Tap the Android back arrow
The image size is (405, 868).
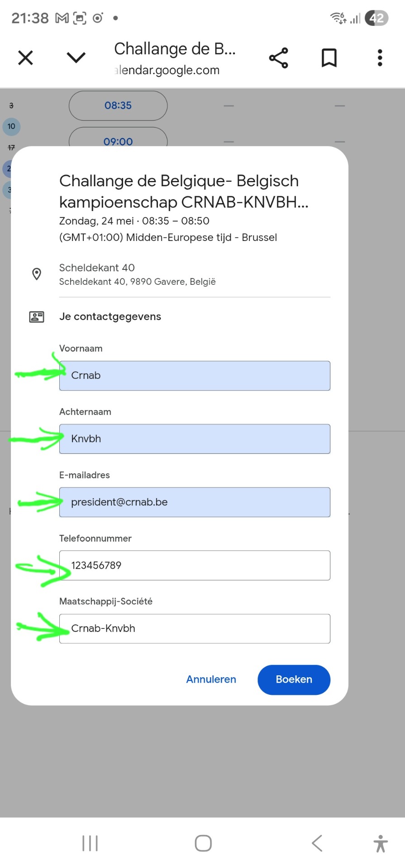click(317, 843)
